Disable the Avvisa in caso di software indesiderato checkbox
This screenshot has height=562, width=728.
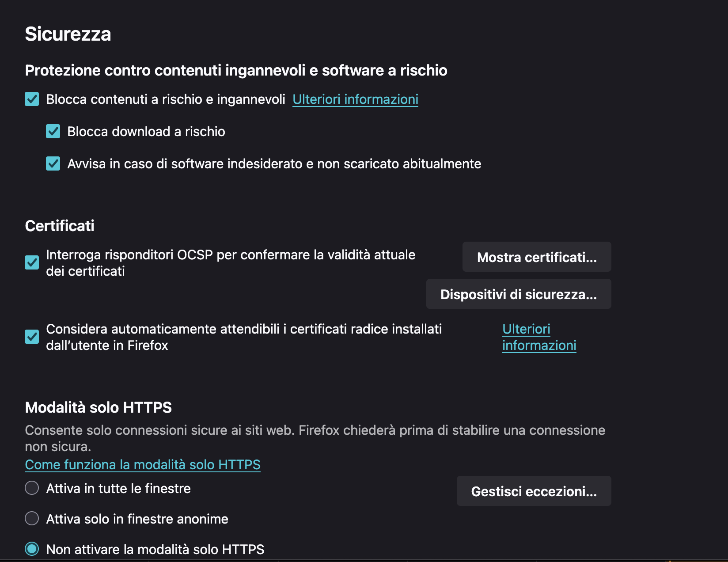(x=53, y=163)
